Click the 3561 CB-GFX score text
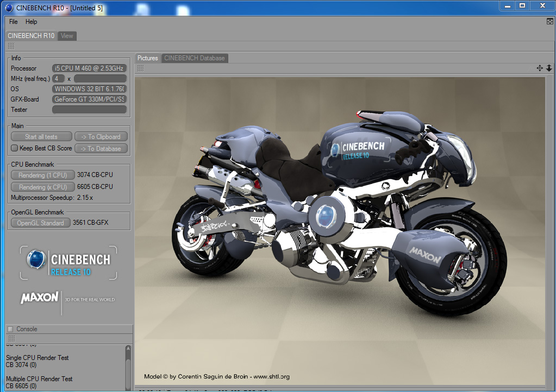 (90, 223)
